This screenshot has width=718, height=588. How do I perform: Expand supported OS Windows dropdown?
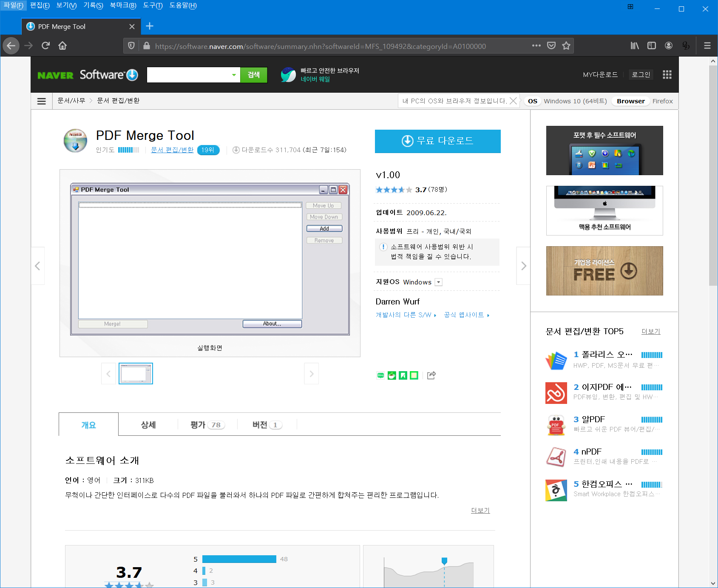coord(439,282)
